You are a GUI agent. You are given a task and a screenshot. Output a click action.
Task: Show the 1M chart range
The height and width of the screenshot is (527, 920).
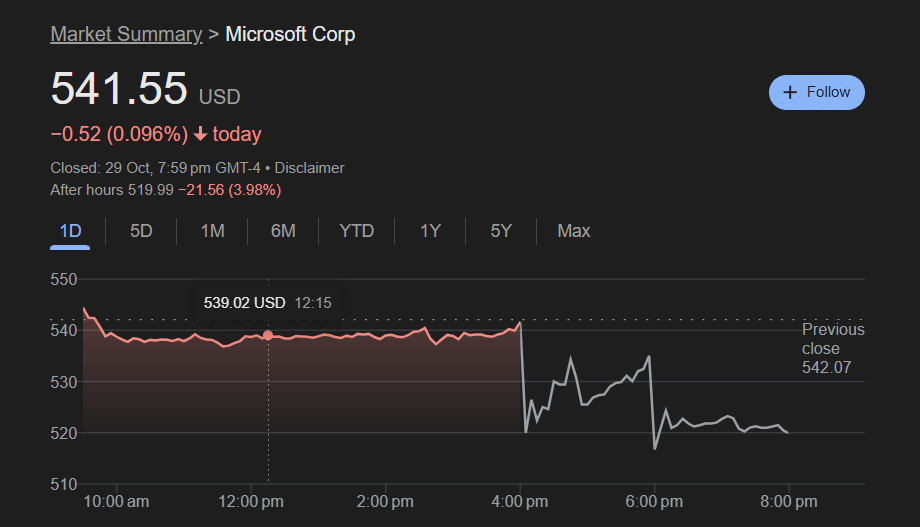click(x=212, y=231)
